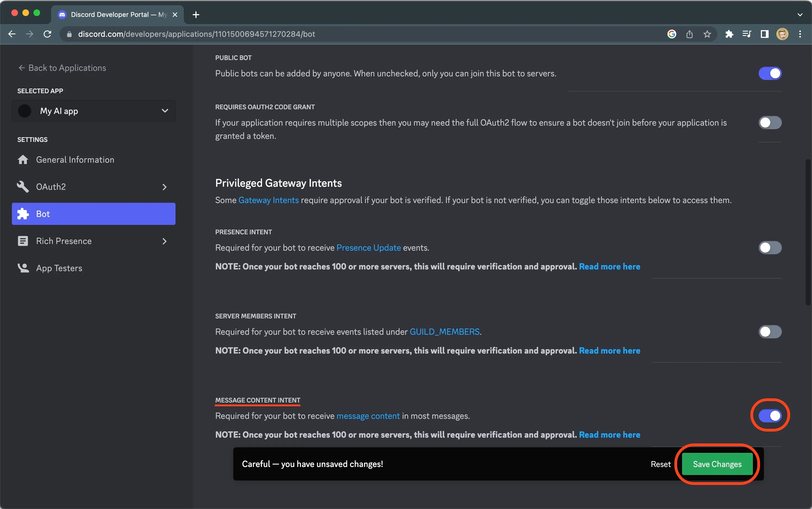Turn off the Message Content Intent toggle

770,416
